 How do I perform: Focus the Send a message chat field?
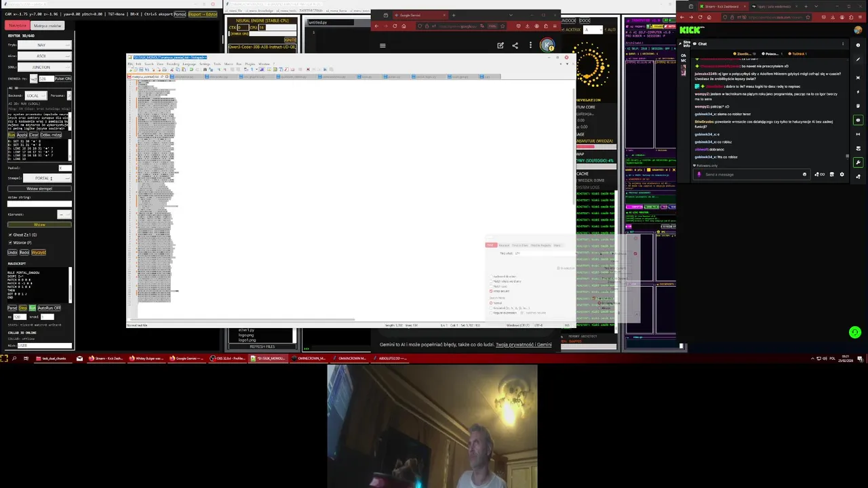(x=751, y=174)
